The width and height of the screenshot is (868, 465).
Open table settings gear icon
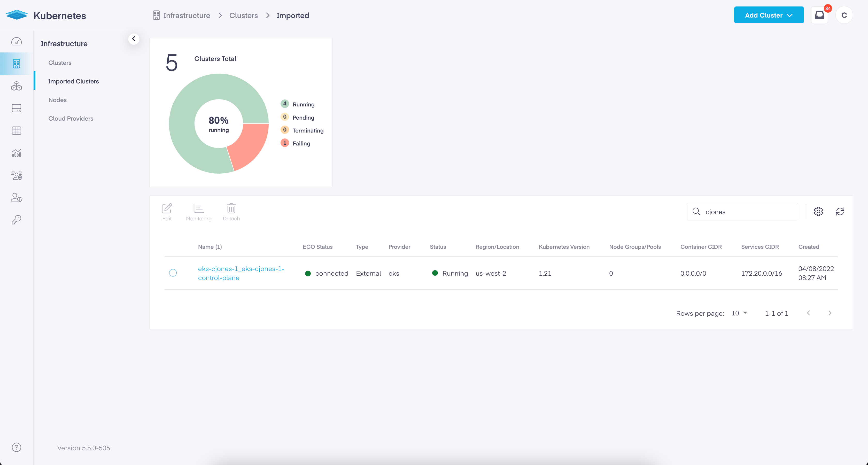click(x=818, y=211)
